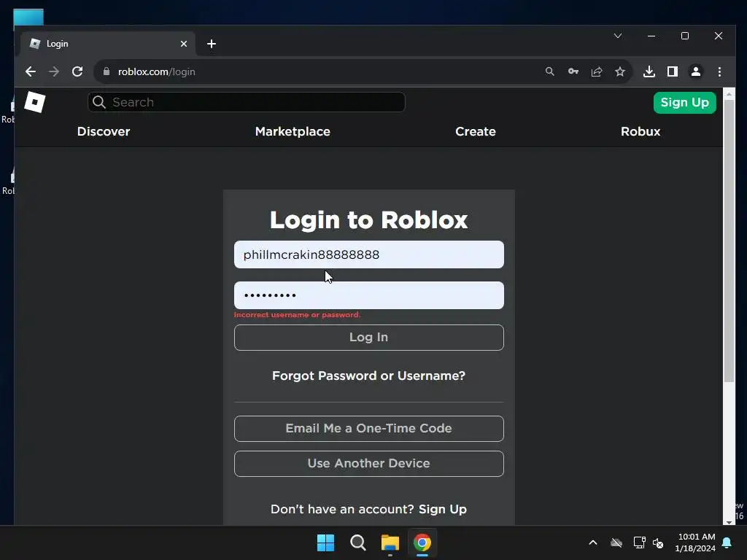Image resolution: width=747 pixels, height=560 pixels.
Task: Click the padlock site info icon
Action: coord(107,71)
